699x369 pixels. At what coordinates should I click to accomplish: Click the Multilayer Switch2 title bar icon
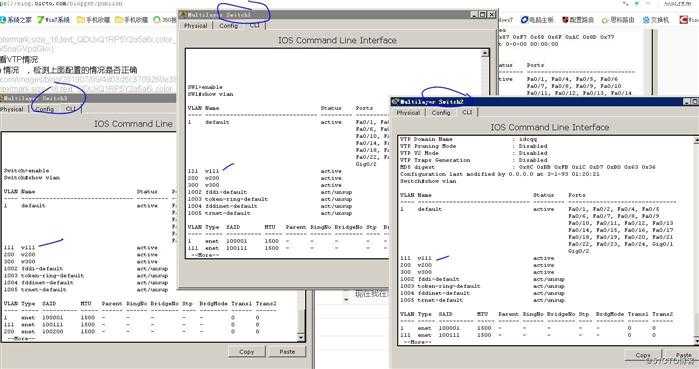(x=395, y=102)
